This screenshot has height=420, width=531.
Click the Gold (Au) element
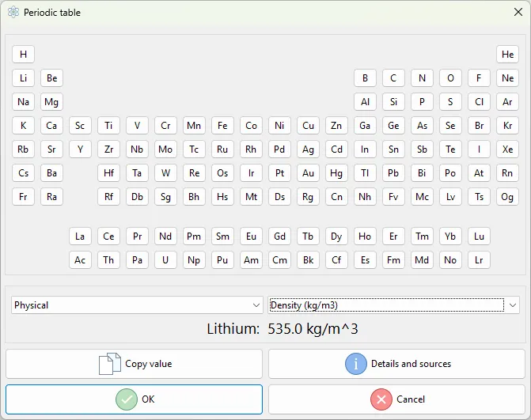click(x=308, y=173)
